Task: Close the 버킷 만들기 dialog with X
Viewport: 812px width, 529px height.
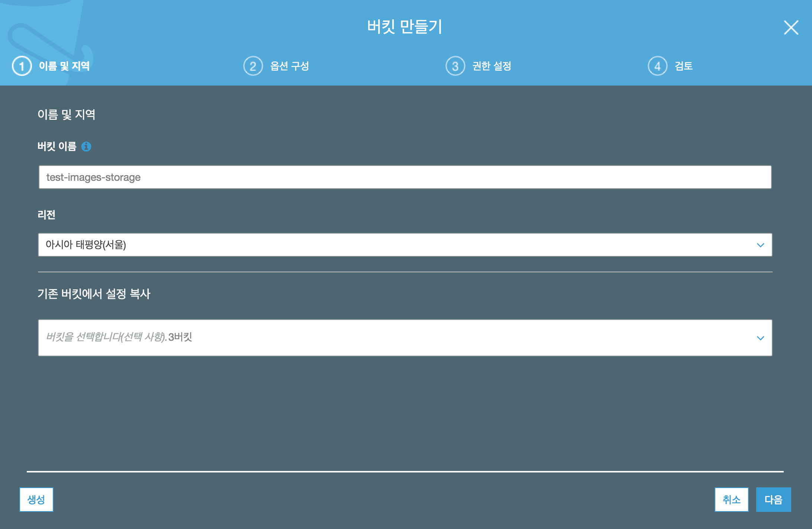Action: pyautogui.click(x=791, y=28)
